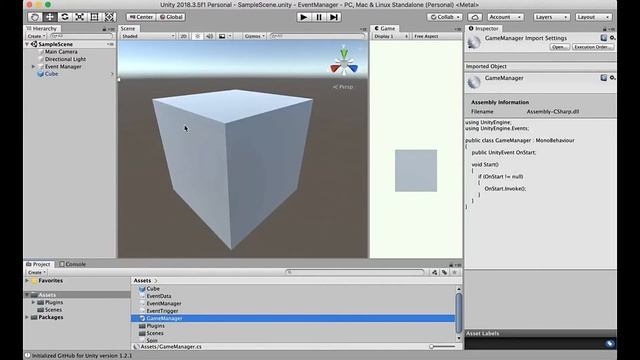Toggle 2D view mode
The width and height of the screenshot is (640, 360).
[x=184, y=36]
